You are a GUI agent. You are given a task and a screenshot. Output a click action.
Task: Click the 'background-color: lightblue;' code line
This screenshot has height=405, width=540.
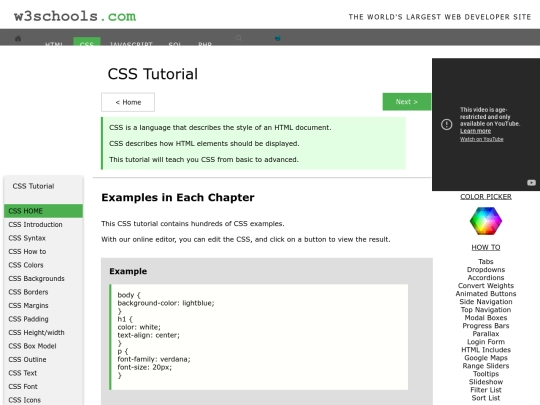click(x=166, y=303)
